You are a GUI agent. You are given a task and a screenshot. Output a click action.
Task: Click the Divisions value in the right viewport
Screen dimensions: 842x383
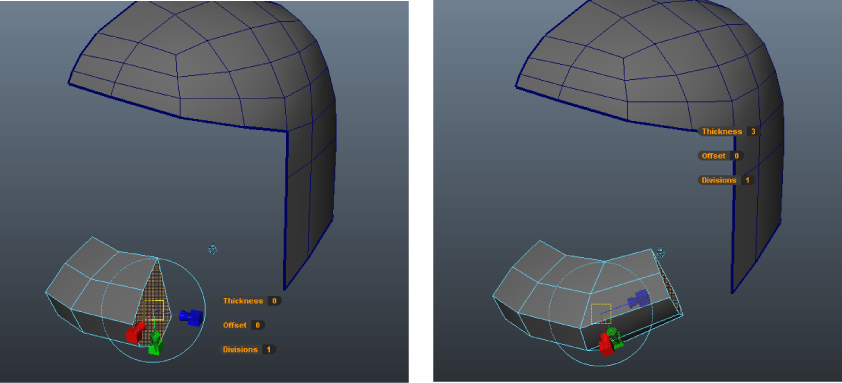[x=747, y=180]
